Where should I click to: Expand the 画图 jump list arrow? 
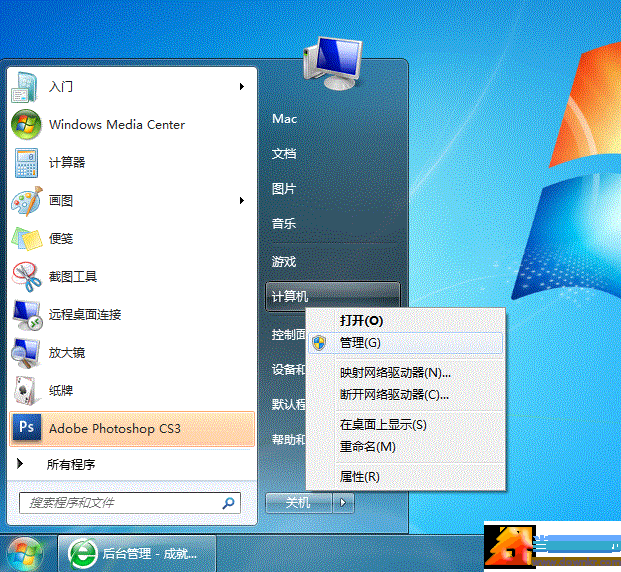(242, 201)
